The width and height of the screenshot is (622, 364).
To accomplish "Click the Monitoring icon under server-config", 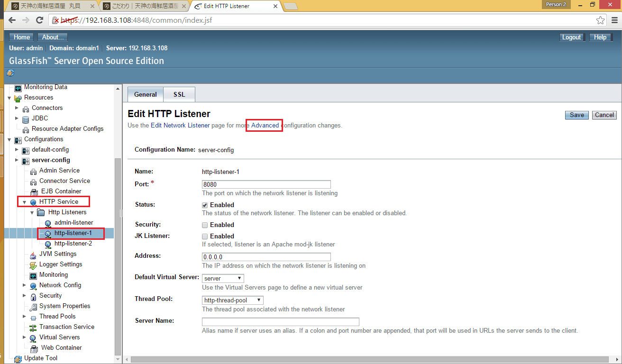I will point(33,275).
